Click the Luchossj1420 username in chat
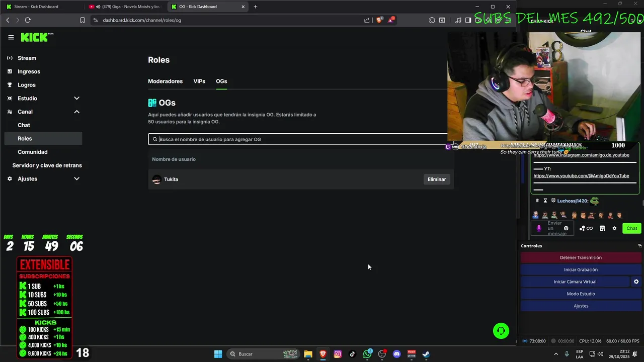 coord(573,201)
